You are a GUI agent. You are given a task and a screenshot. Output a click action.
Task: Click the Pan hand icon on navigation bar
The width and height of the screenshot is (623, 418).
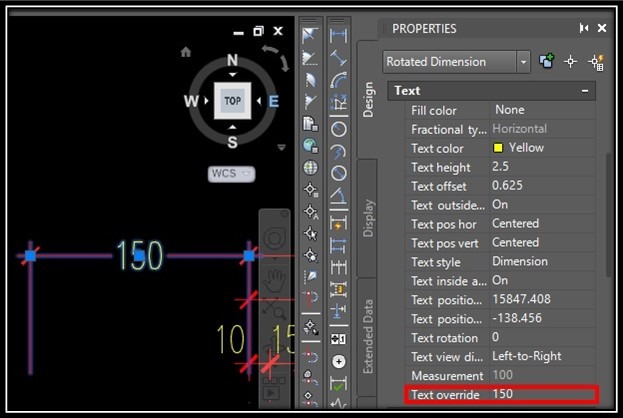[x=275, y=280]
